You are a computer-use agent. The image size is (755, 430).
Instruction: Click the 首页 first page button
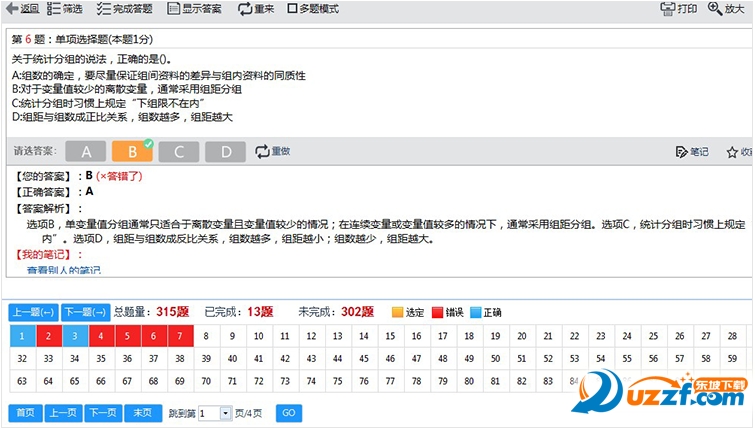pos(26,413)
